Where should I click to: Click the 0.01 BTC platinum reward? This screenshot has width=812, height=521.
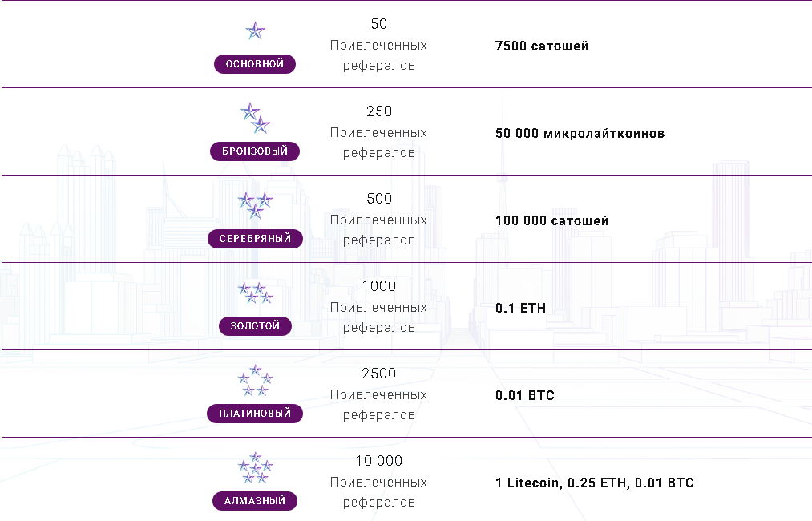pyautogui.click(x=525, y=395)
